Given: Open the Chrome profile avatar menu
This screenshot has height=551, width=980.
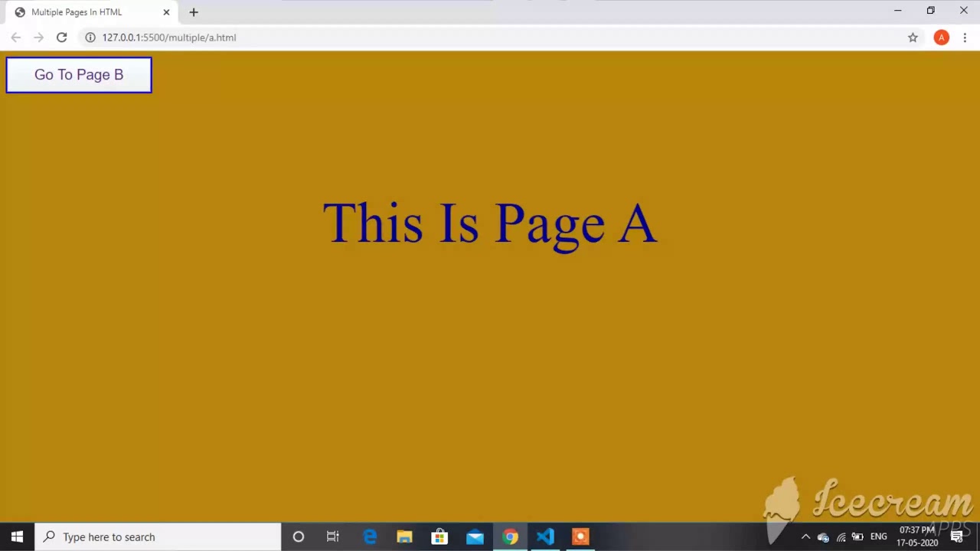Looking at the screenshot, I should [941, 37].
